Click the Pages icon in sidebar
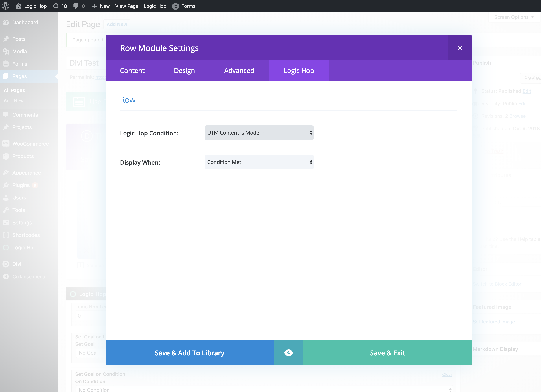The width and height of the screenshot is (541, 392). (6, 76)
